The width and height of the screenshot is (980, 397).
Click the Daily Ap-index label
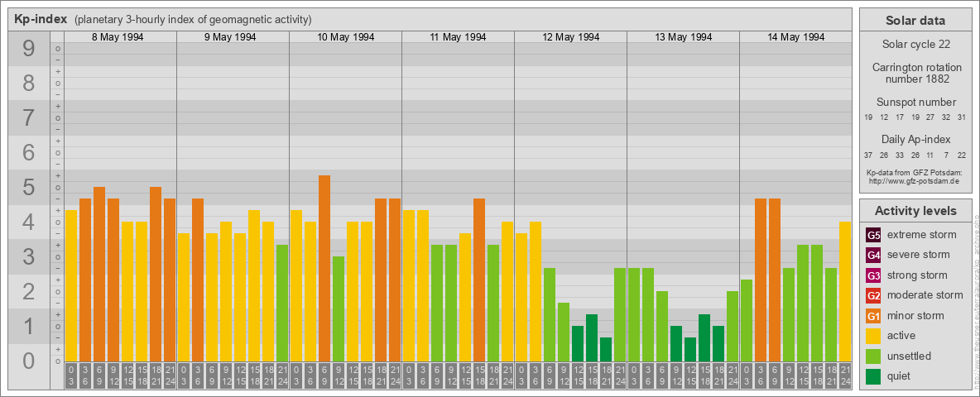915,139
